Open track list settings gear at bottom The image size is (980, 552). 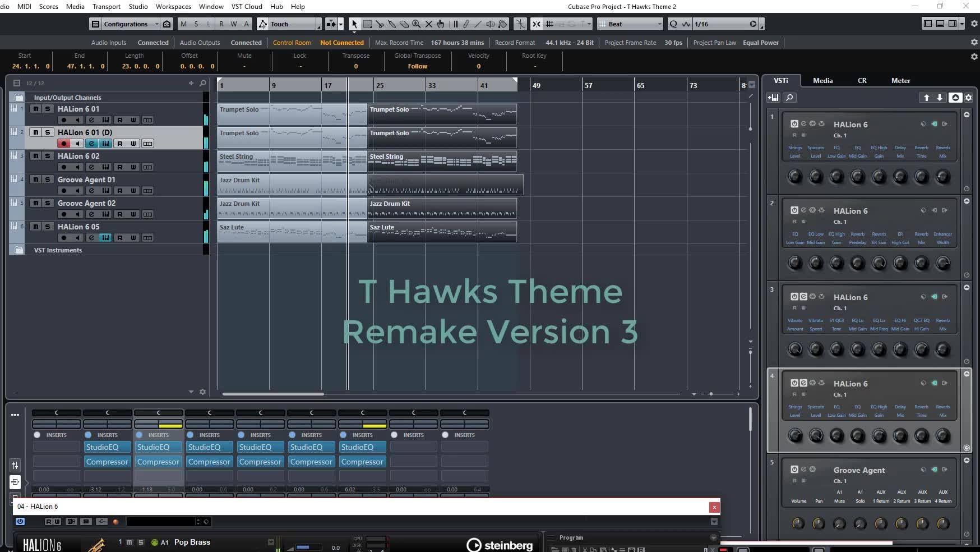[202, 392]
